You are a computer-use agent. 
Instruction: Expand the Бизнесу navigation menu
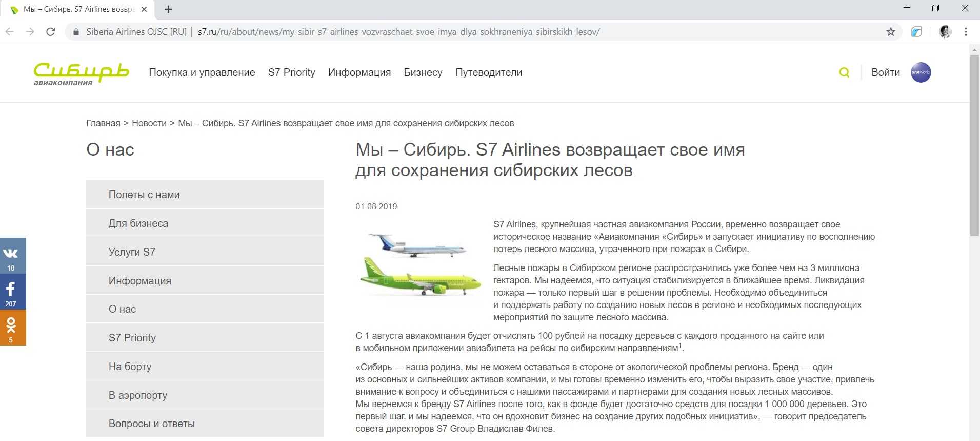coord(423,72)
